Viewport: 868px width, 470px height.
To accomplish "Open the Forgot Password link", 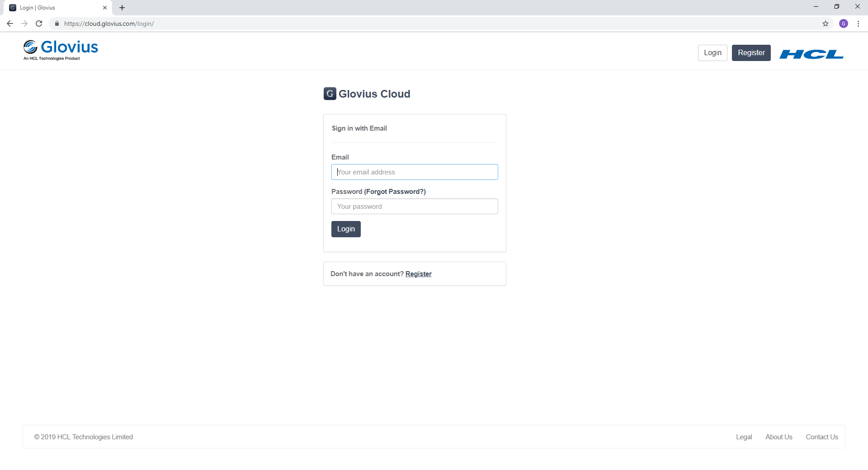I will pos(395,192).
